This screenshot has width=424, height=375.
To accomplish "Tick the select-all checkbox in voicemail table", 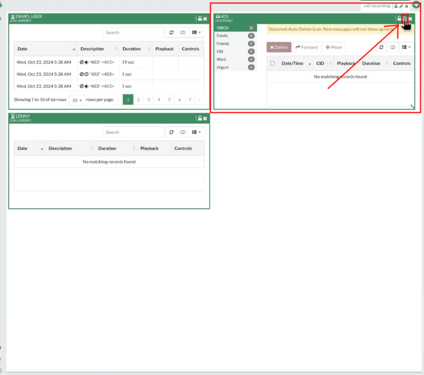I will 273,63.
